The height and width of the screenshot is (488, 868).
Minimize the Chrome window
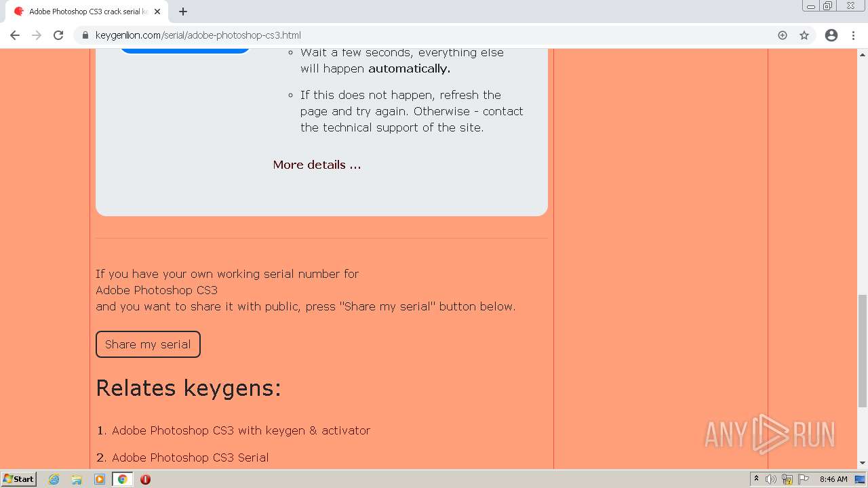tap(810, 6)
